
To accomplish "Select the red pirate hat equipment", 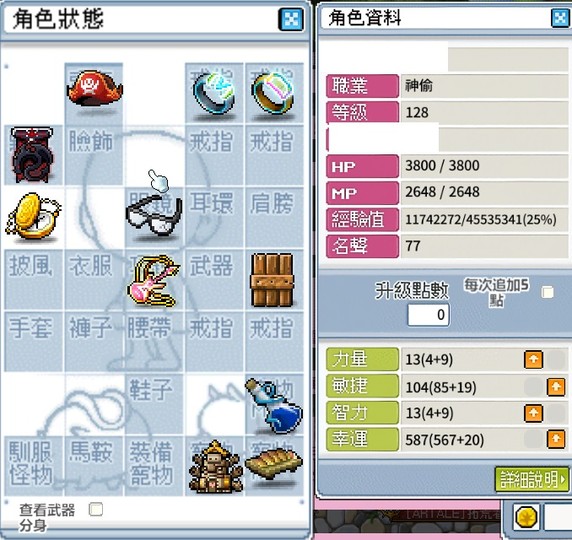I will click(x=94, y=89).
